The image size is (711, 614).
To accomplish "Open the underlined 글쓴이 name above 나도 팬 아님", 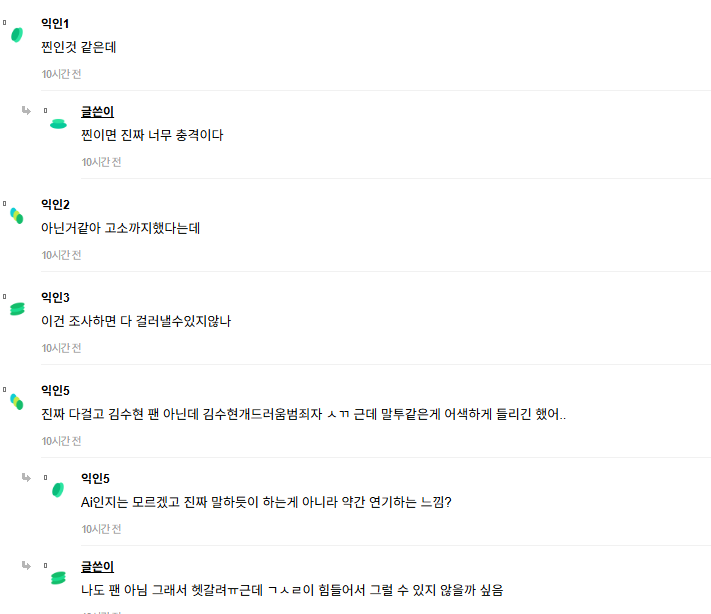I will [x=97, y=566].
